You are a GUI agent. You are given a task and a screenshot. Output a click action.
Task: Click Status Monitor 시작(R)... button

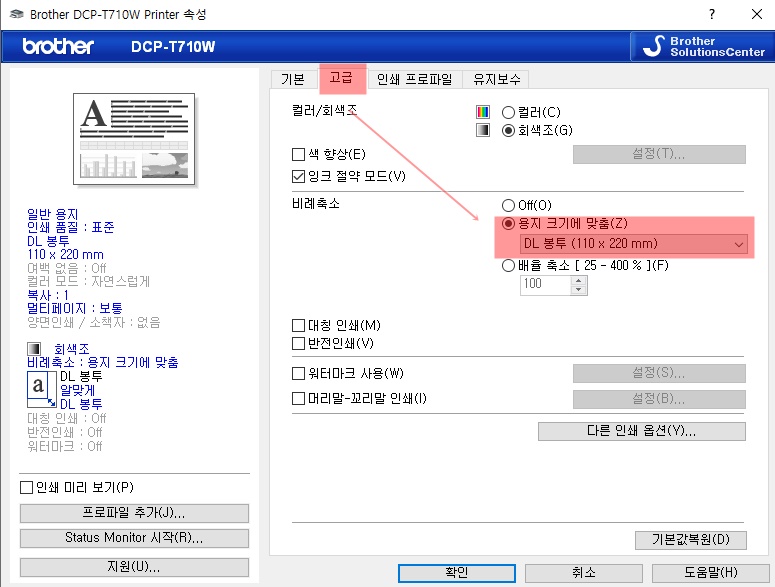pyautogui.click(x=134, y=538)
